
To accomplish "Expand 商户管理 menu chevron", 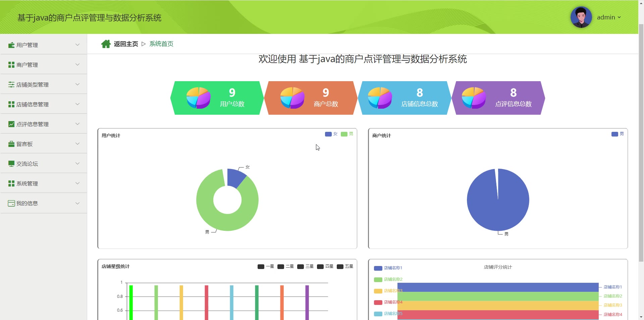I will (x=77, y=64).
